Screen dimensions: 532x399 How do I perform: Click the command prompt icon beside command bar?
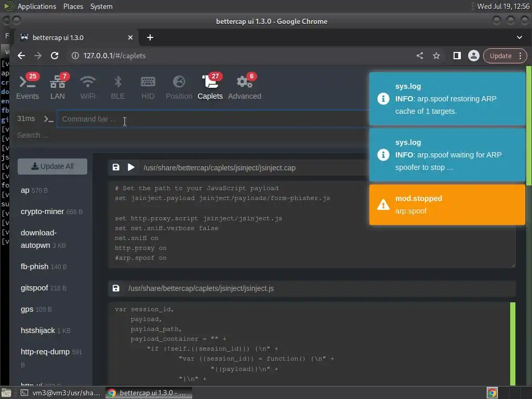[x=48, y=119]
